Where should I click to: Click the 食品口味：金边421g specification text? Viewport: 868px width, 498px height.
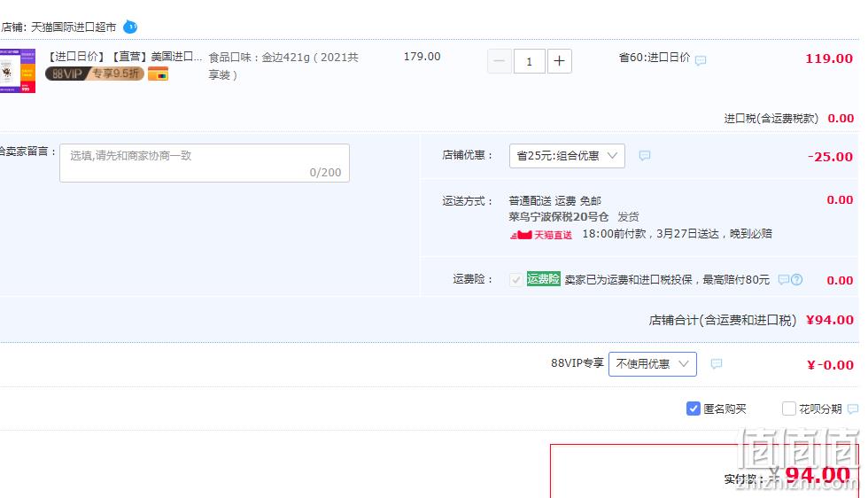(x=283, y=66)
